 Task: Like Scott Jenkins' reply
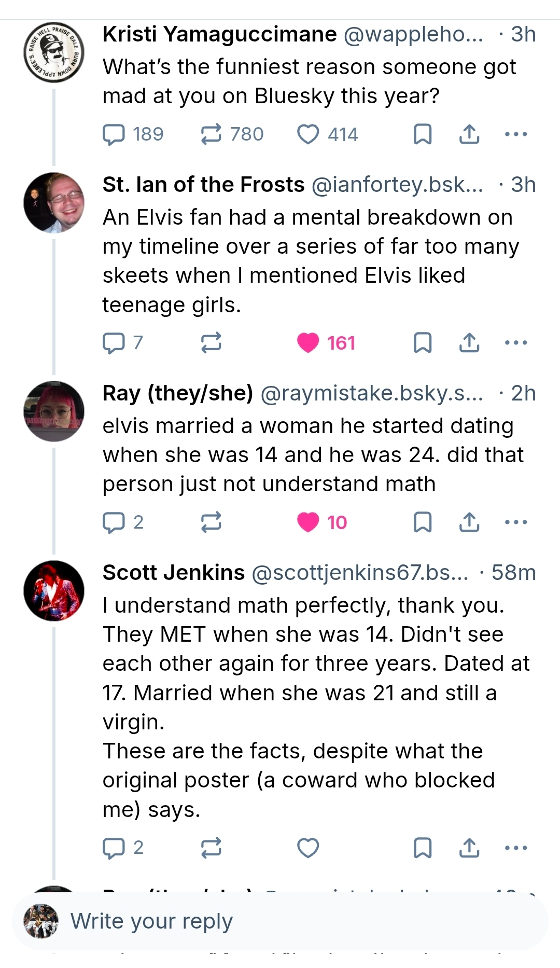point(308,848)
